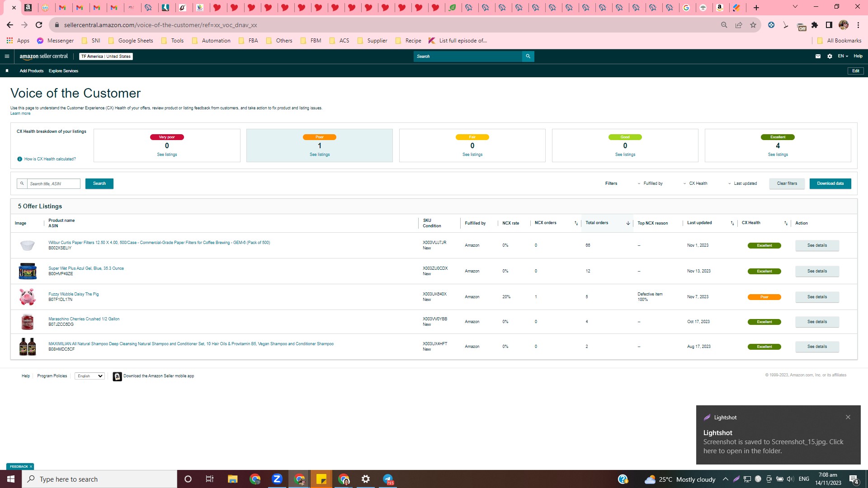This screenshot has width=868, height=488.
Task: Click the CX Health info icon
Action: pos(19,159)
